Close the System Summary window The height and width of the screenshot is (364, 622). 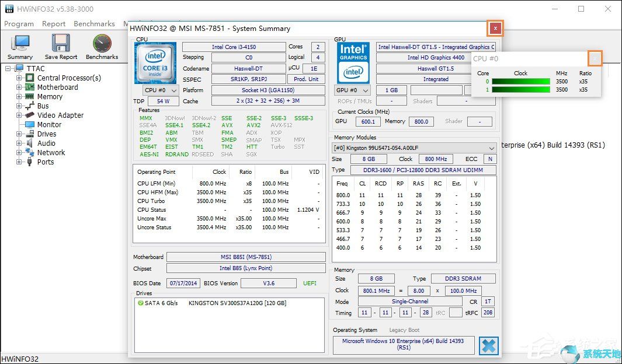pos(495,29)
